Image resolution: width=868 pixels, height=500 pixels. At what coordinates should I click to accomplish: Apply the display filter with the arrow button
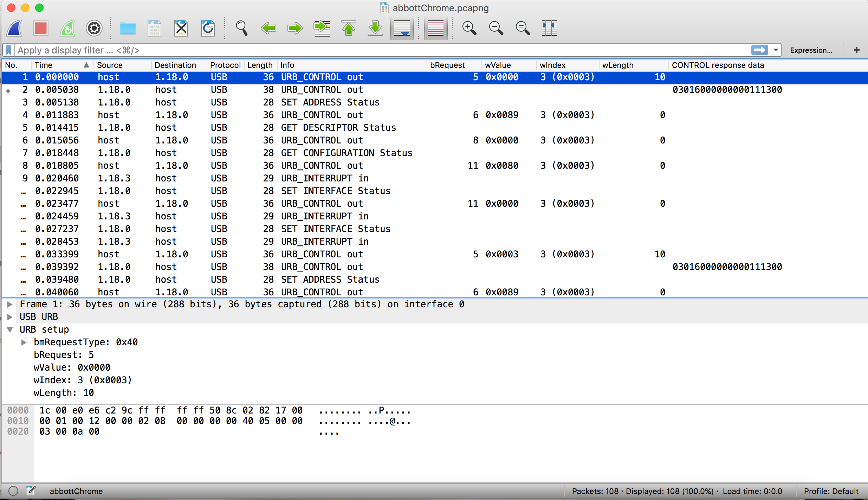pos(760,50)
